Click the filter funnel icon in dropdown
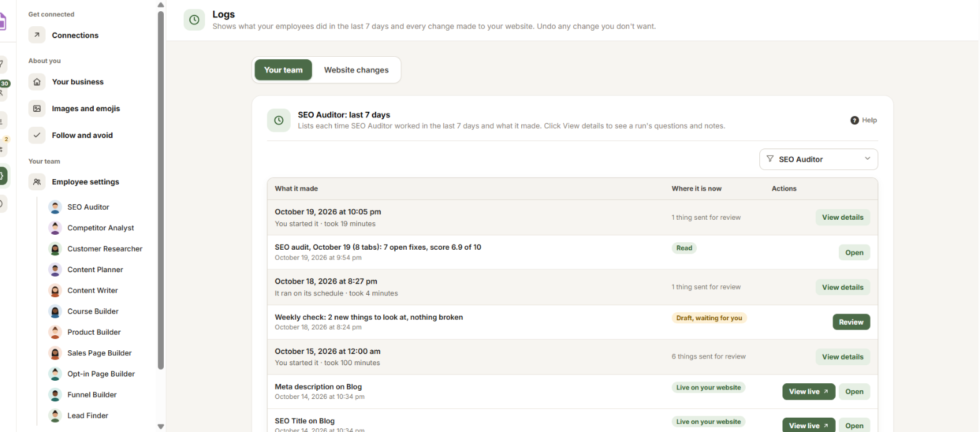 click(x=770, y=159)
